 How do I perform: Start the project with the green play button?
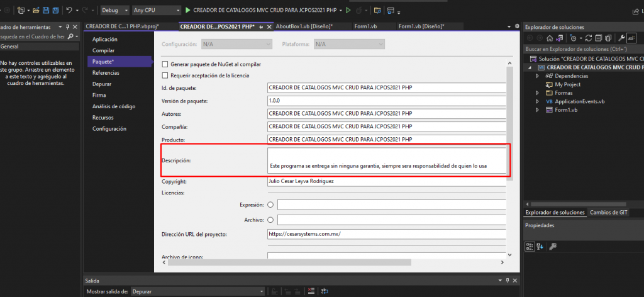pyautogui.click(x=187, y=11)
